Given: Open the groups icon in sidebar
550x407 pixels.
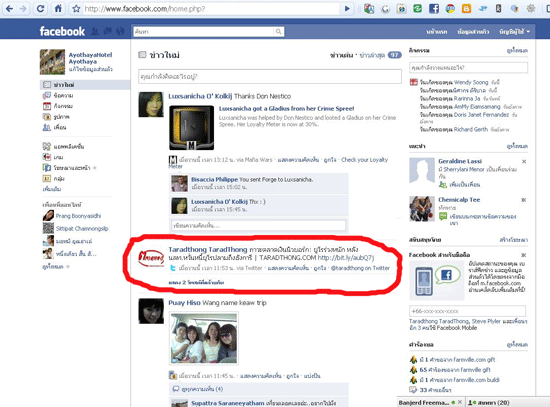Looking at the screenshot, I should click(47, 178).
